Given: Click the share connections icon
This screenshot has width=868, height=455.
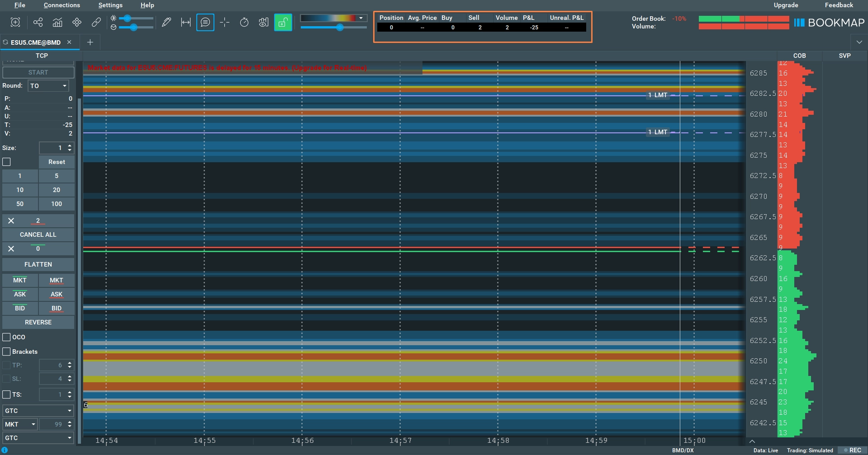Looking at the screenshot, I should click(x=38, y=22).
